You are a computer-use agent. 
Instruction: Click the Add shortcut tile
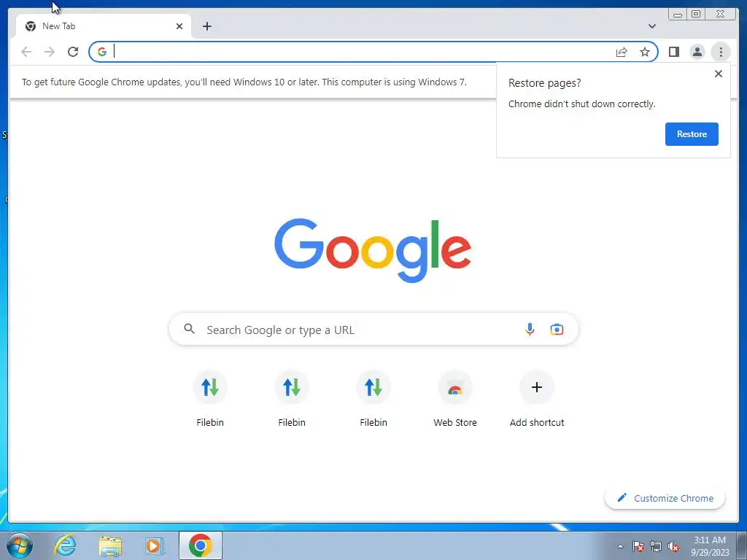pos(537,399)
